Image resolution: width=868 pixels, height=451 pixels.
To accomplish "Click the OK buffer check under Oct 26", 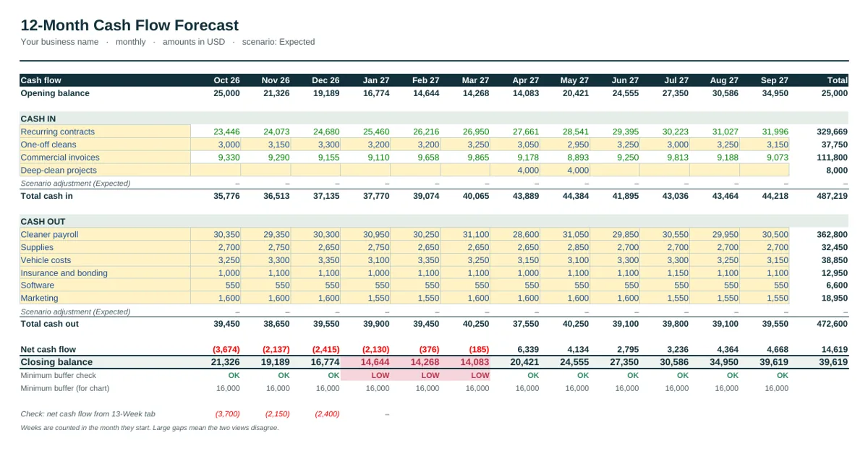I will (234, 376).
